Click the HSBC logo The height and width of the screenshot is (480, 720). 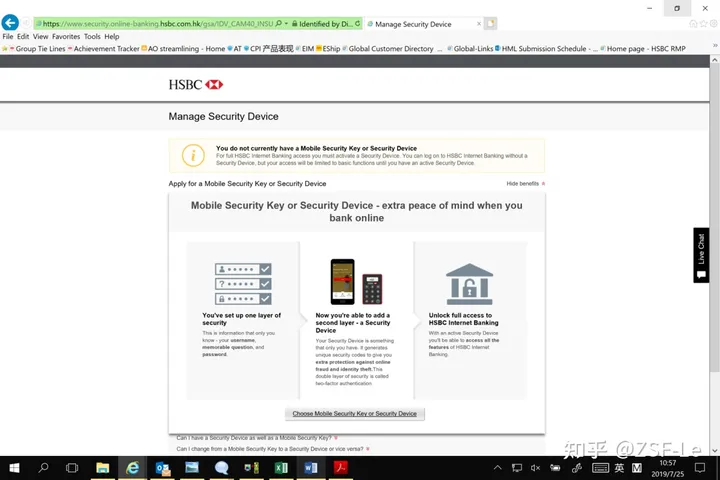click(x=196, y=85)
